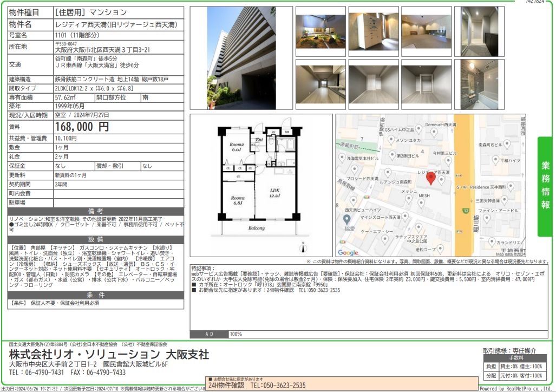View the bathroom photo thumbnail
556x392 pixels.
[479, 84]
